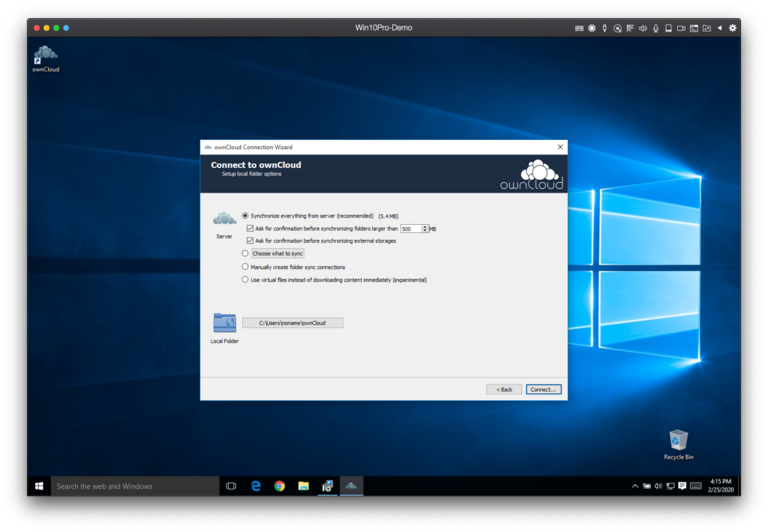Viewport: 768px width, 532px height.
Task: Launch Microsoft Edge from the taskbar
Action: pos(255,486)
